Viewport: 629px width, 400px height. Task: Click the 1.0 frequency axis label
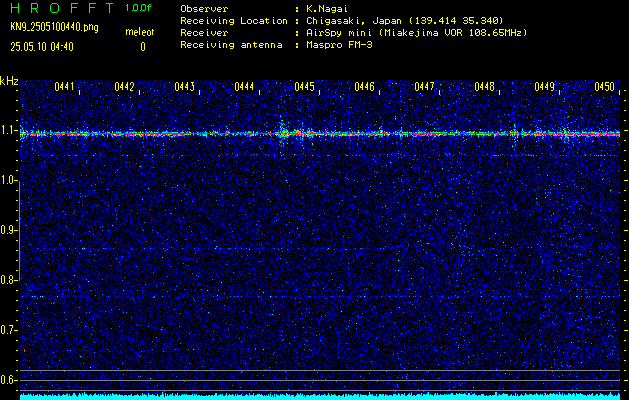7,181
